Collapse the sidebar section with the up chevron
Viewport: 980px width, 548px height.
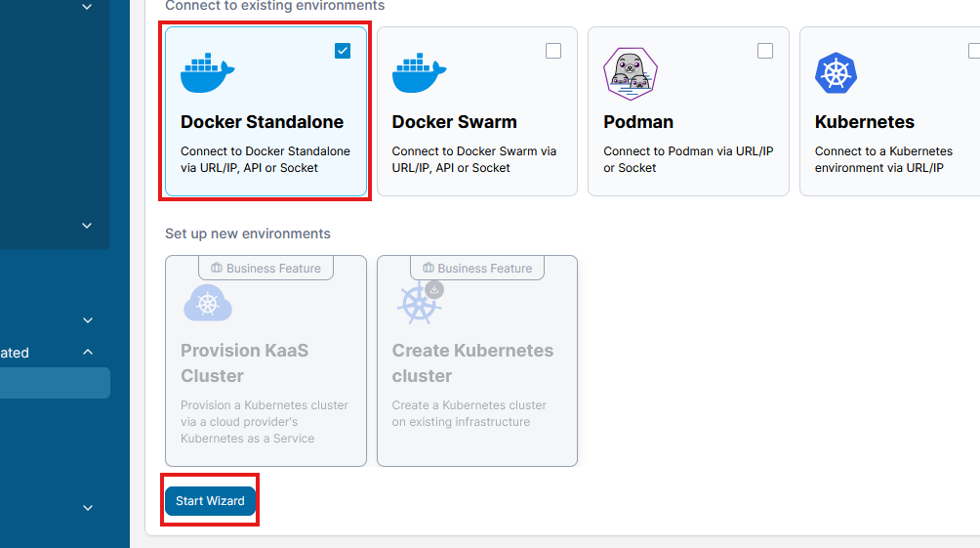[x=87, y=353]
